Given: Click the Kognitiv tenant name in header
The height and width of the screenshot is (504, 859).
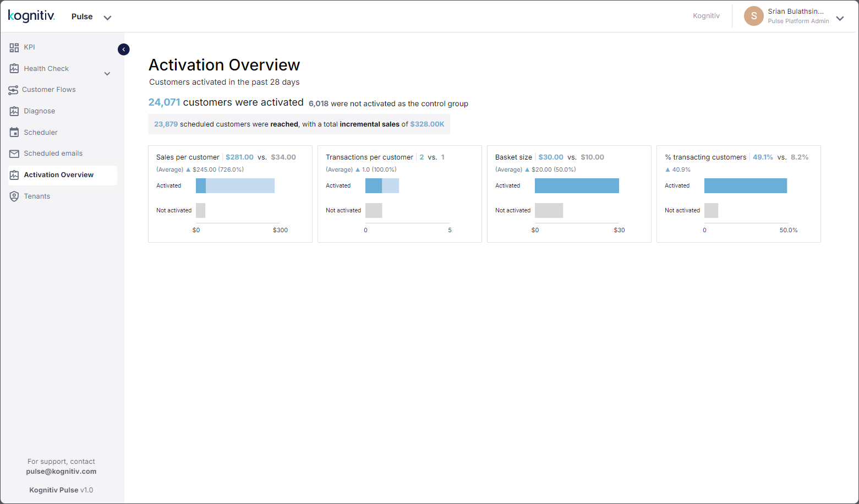Looking at the screenshot, I should pos(706,16).
